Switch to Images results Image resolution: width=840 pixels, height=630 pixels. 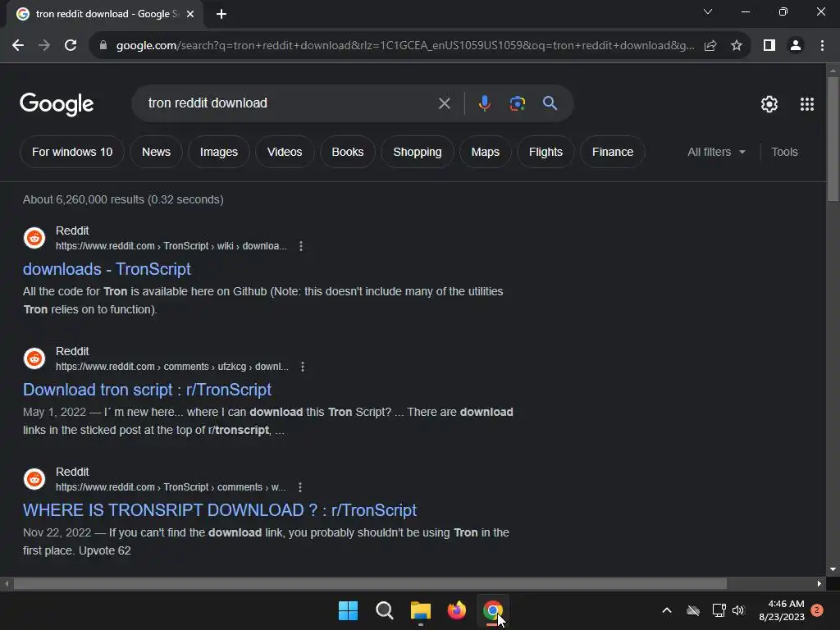click(218, 152)
